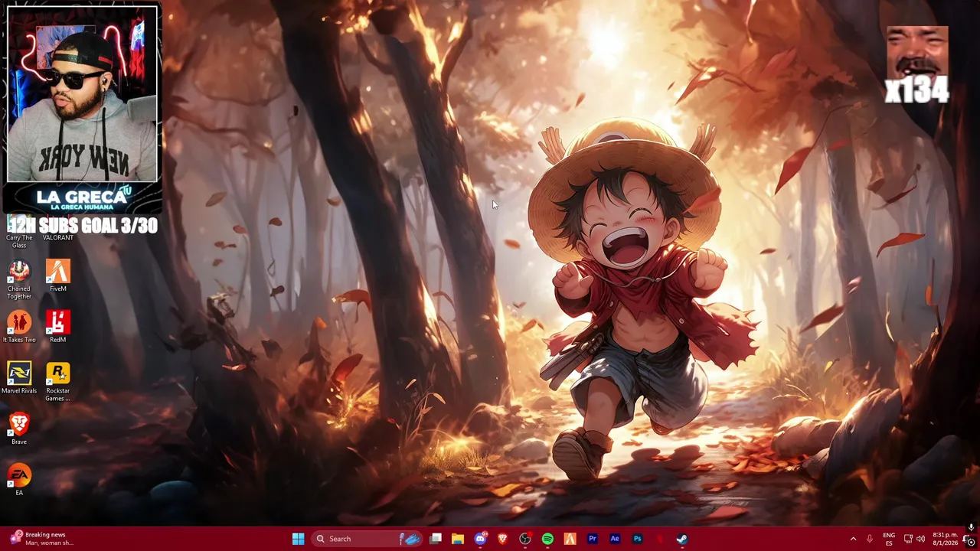Open FiveM from the taskbar
The width and height of the screenshot is (980, 551).
point(570,539)
